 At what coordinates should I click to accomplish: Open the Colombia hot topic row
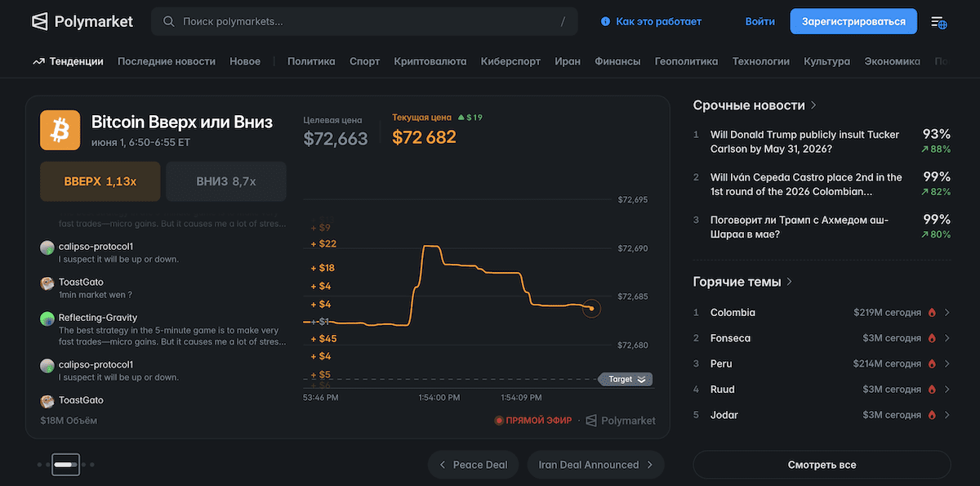coord(822,312)
